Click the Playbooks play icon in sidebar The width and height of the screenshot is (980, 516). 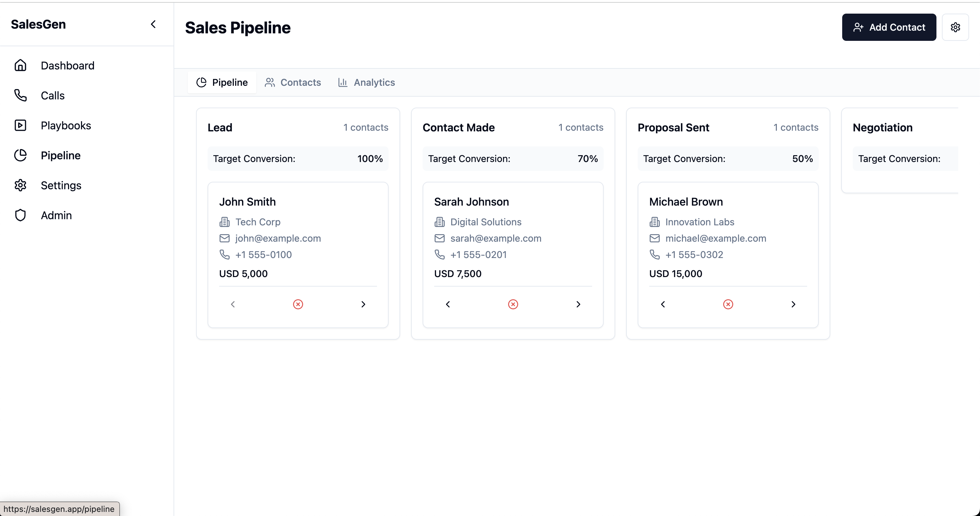pyautogui.click(x=20, y=125)
